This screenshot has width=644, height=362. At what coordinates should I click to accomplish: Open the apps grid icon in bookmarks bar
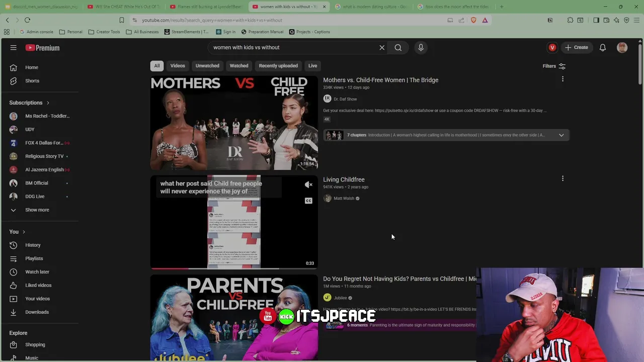(x=7, y=32)
